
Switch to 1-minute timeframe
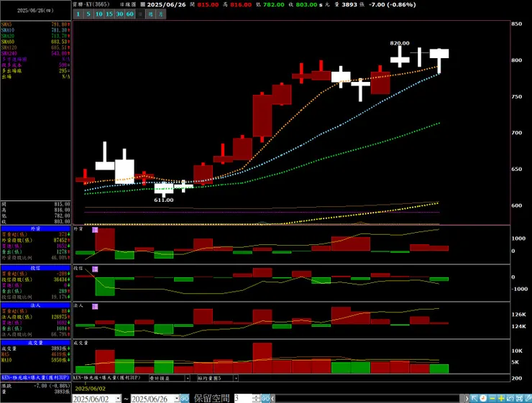click(78, 14)
